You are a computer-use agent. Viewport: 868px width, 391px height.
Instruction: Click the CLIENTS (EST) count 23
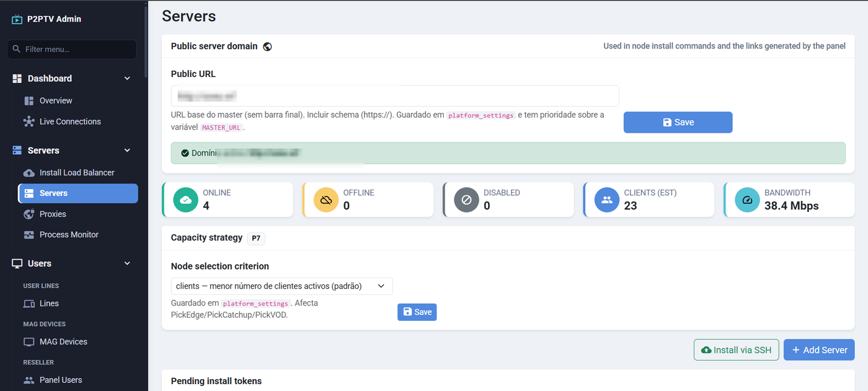click(x=631, y=206)
